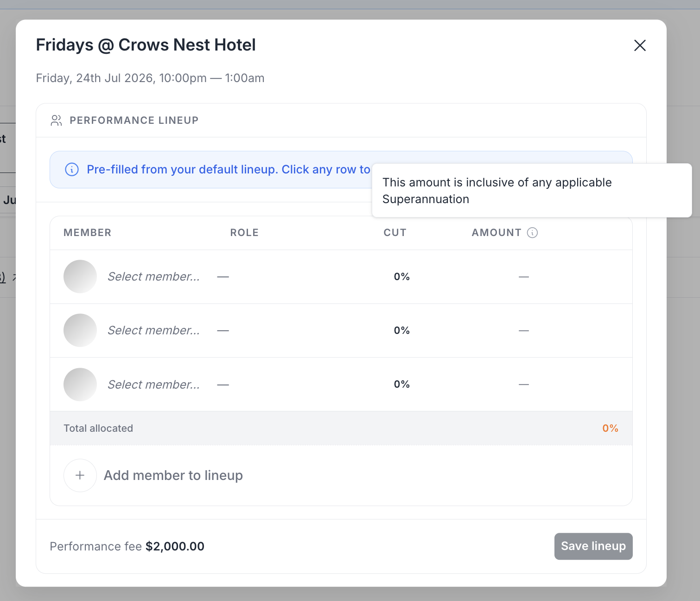Click the Total allocated 0% value
The image size is (700, 601).
pos(610,428)
